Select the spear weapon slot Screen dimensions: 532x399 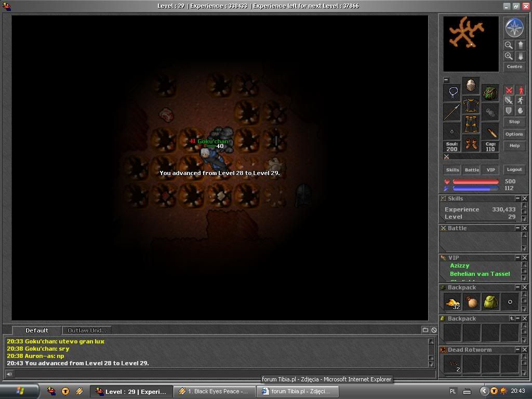[x=453, y=112]
